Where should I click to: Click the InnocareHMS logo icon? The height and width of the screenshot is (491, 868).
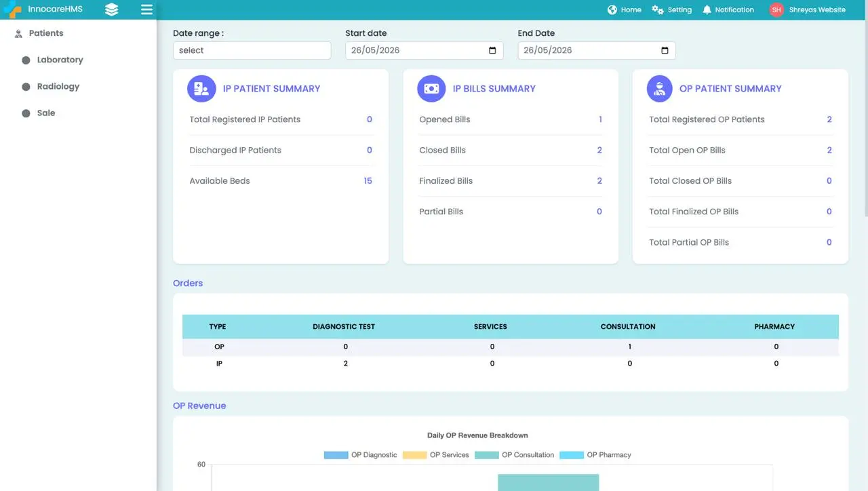(12, 9)
